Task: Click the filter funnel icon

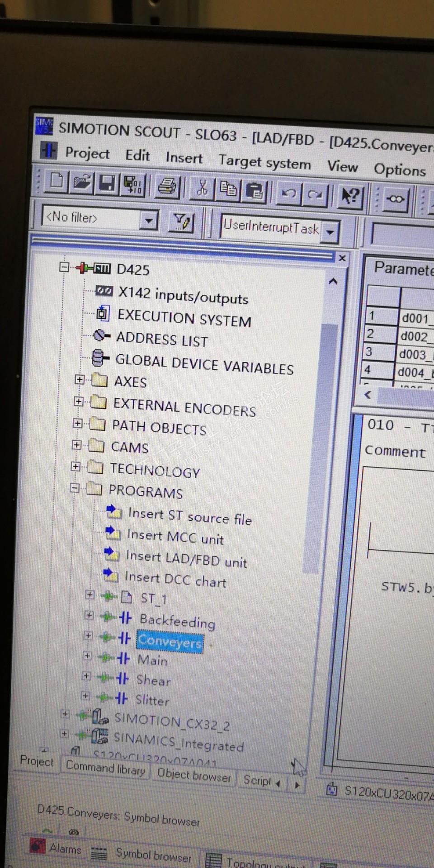Action: point(182,222)
